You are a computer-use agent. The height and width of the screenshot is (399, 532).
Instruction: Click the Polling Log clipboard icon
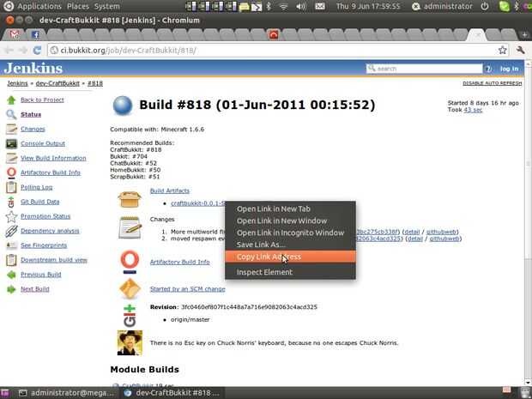(x=11, y=187)
